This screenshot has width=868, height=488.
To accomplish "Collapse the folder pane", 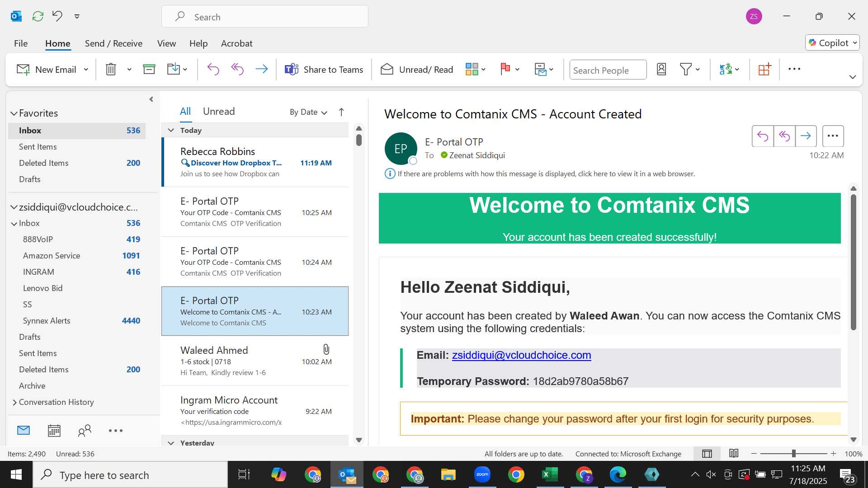I will [x=151, y=99].
